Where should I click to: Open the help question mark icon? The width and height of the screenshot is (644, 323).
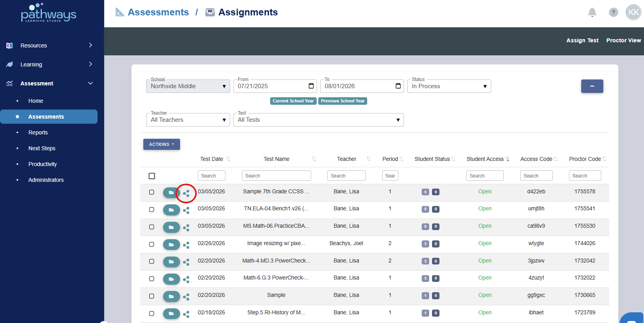tap(613, 13)
